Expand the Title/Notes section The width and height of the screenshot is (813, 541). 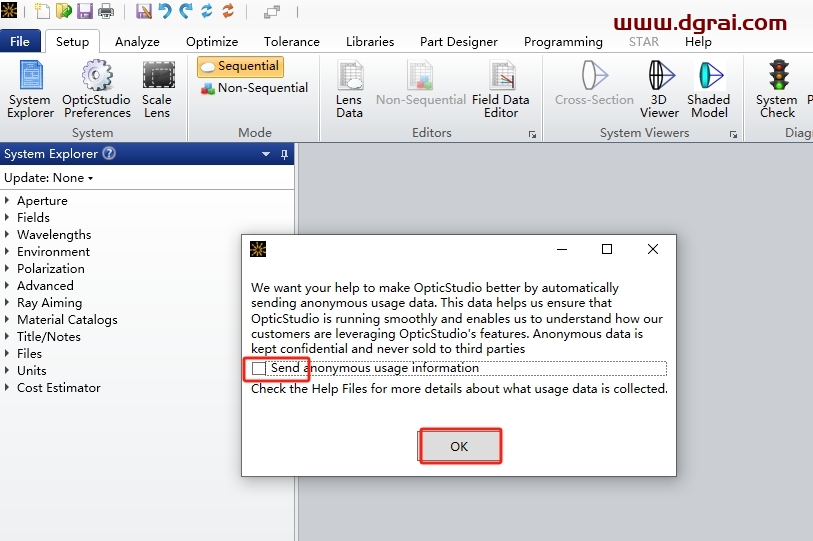(7, 337)
